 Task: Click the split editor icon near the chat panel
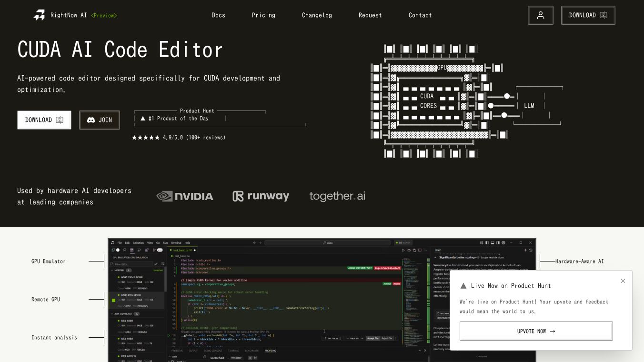coord(420,250)
